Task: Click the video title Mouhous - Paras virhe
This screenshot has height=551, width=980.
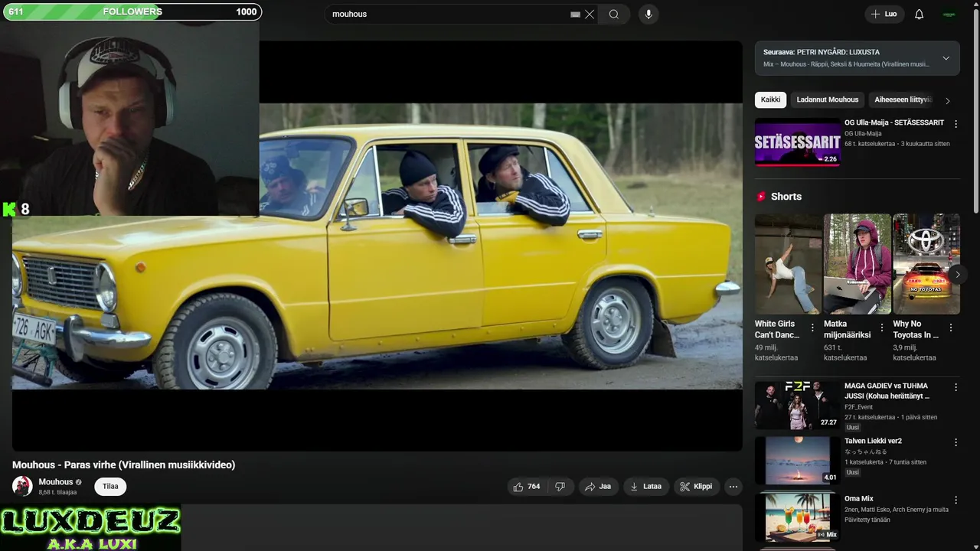Action: 123,465
